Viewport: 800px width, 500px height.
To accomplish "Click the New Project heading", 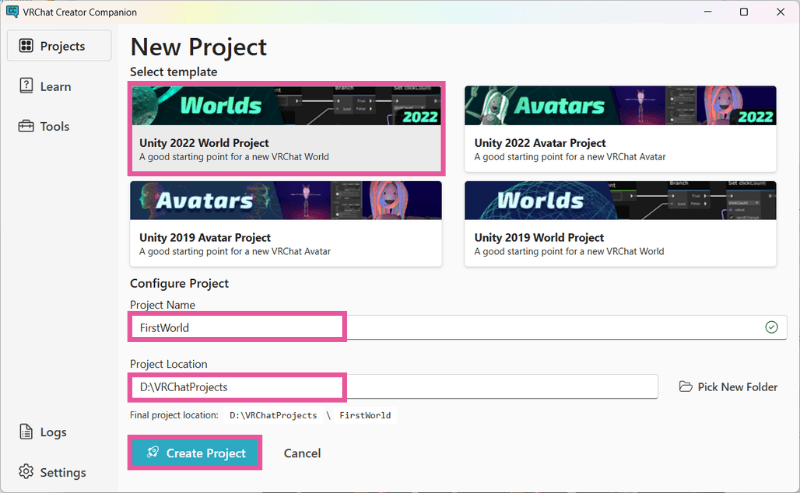I will click(198, 47).
